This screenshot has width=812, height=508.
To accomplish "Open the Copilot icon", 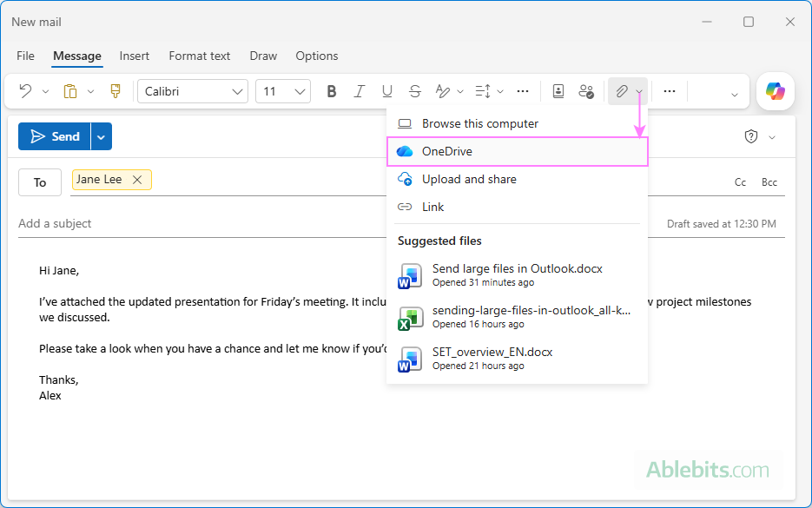I will coord(776,91).
